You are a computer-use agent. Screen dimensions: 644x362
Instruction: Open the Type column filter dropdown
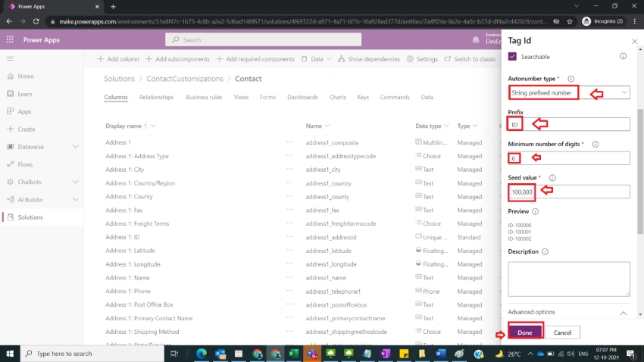[475, 126]
